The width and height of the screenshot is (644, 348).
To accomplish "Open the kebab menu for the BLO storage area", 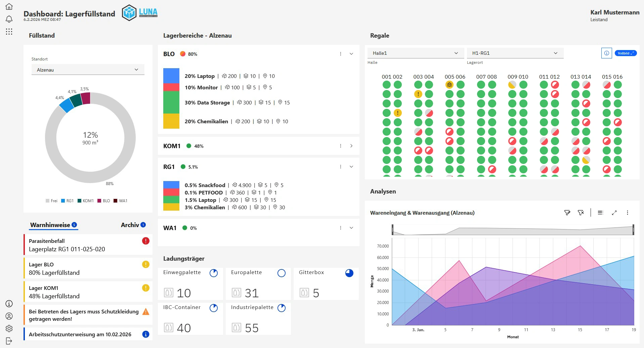I will 341,53.
